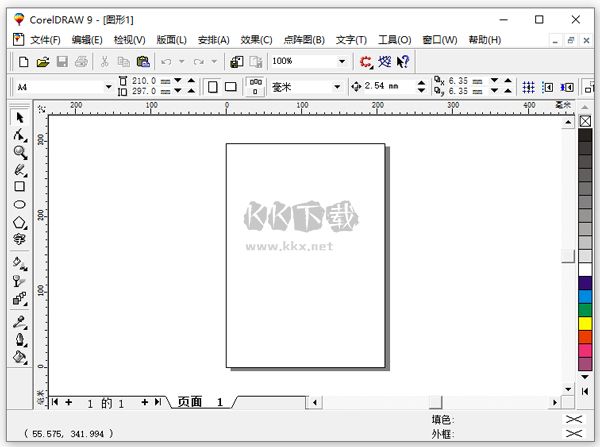The height and width of the screenshot is (447, 600).
Task: Open the Corel application launcher icon
Action: click(x=366, y=62)
